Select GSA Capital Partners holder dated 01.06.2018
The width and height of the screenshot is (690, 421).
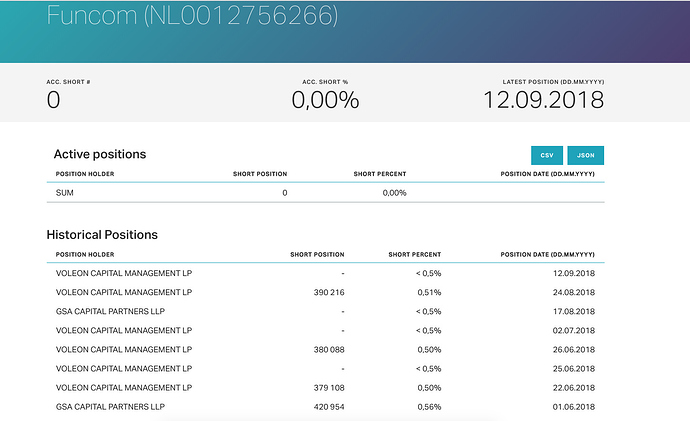tap(110, 407)
